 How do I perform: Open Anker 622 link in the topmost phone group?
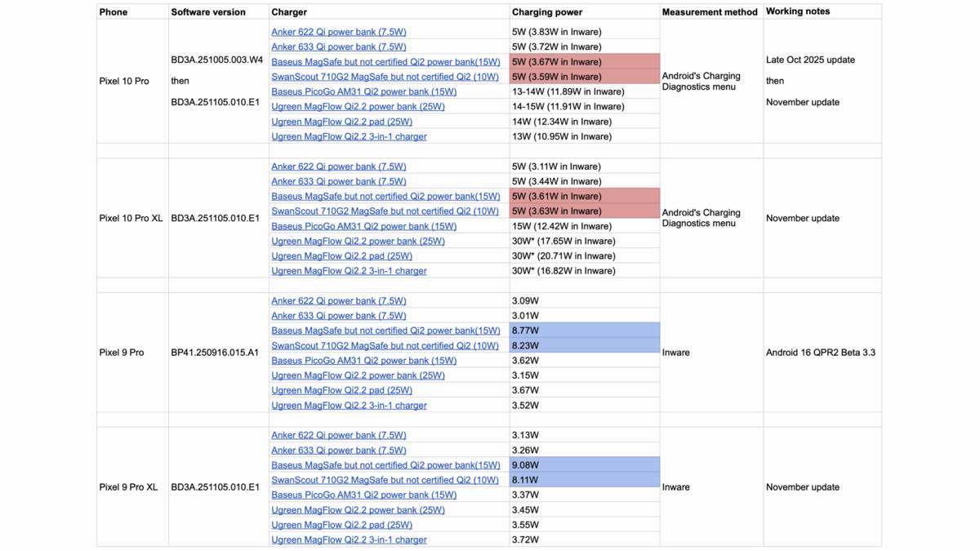coord(339,32)
